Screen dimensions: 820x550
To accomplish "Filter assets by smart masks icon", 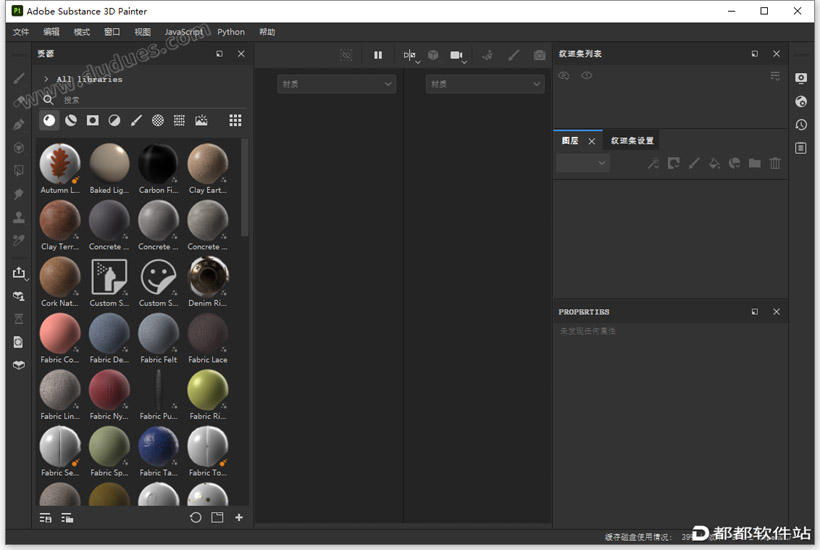I will click(x=93, y=121).
